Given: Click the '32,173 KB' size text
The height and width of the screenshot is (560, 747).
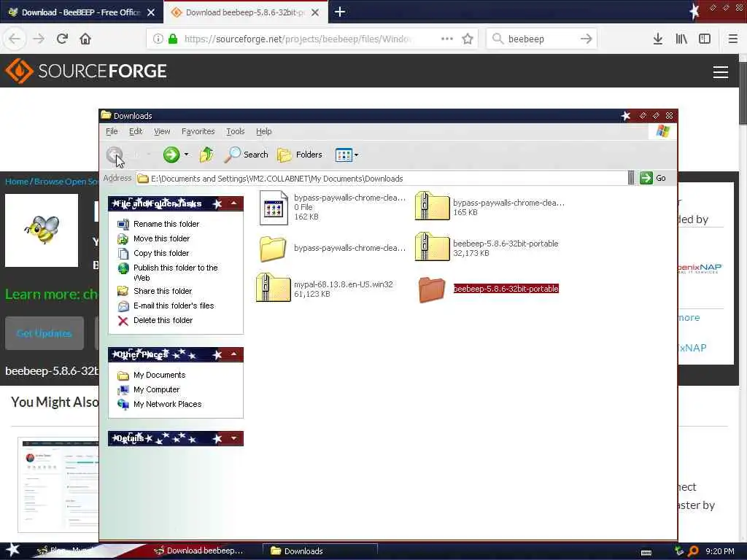Looking at the screenshot, I should pos(471,253).
